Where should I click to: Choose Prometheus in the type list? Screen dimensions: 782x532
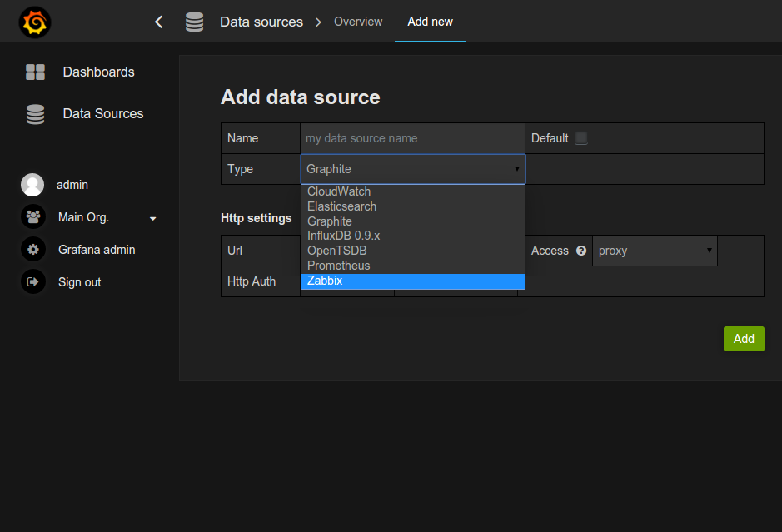(x=412, y=266)
